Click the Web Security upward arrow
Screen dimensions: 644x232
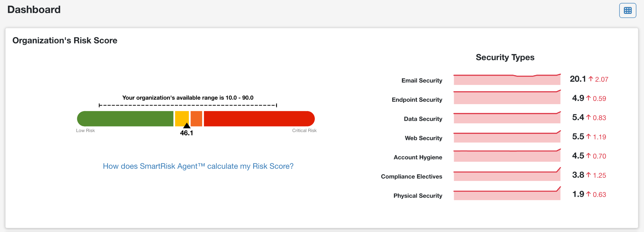pyautogui.click(x=589, y=137)
